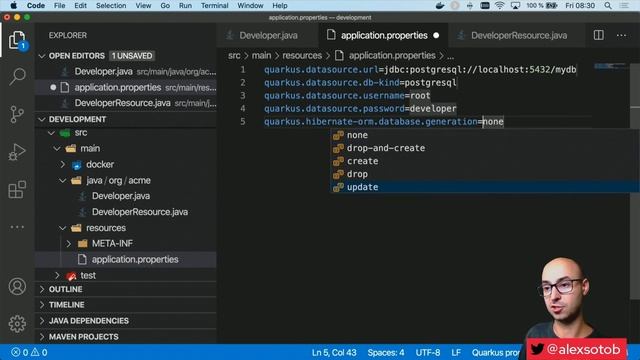This screenshot has width=640, height=360.
Task: Expand the docker folder
Action: coord(62,164)
